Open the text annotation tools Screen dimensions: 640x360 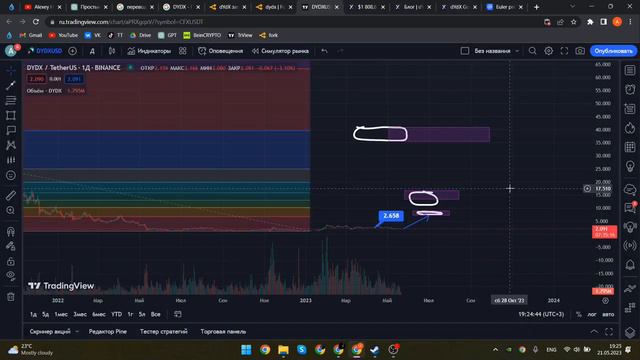11,130
